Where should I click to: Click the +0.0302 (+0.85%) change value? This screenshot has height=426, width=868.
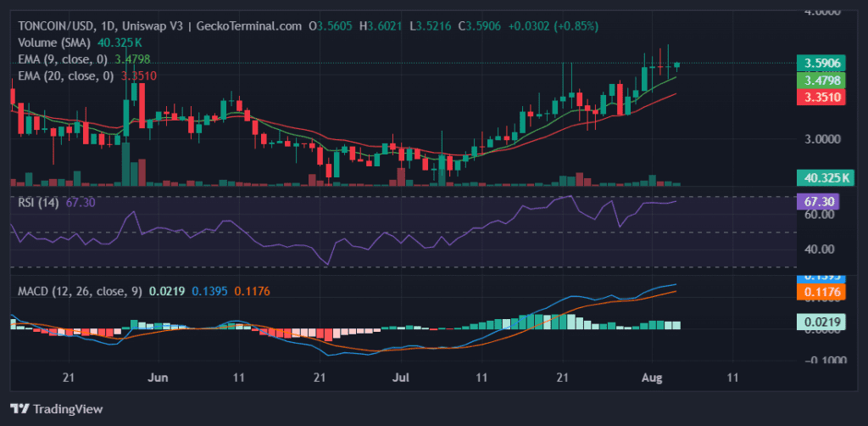(554, 26)
